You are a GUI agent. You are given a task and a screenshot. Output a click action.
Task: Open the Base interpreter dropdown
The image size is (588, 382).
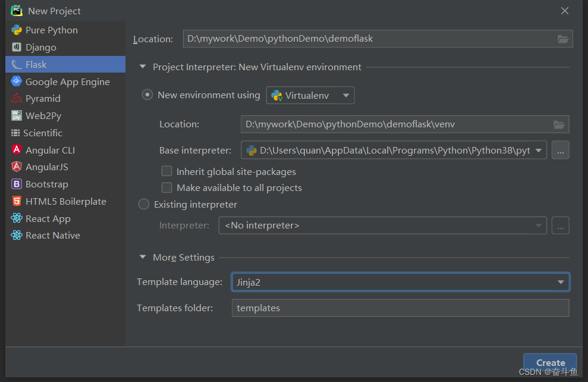click(x=394, y=151)
